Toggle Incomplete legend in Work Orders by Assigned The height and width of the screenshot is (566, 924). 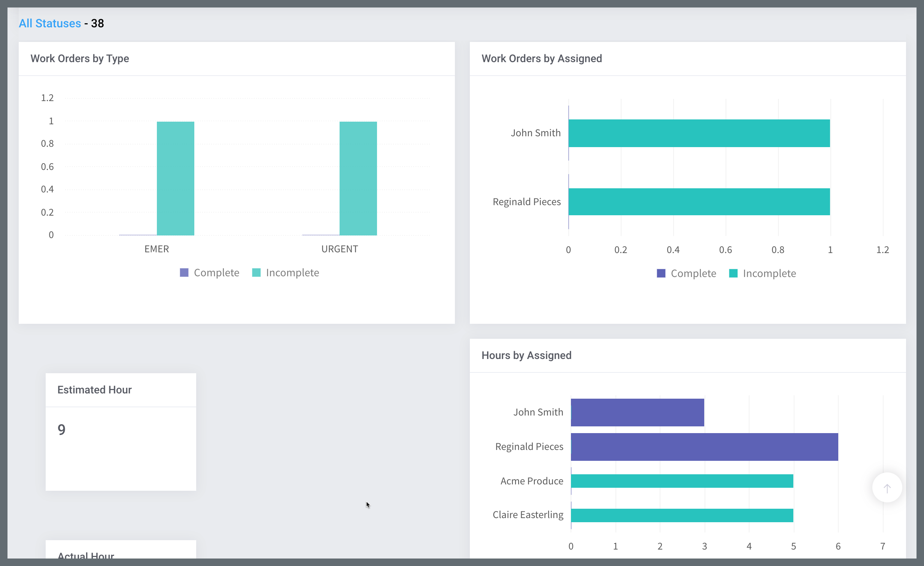769,273
